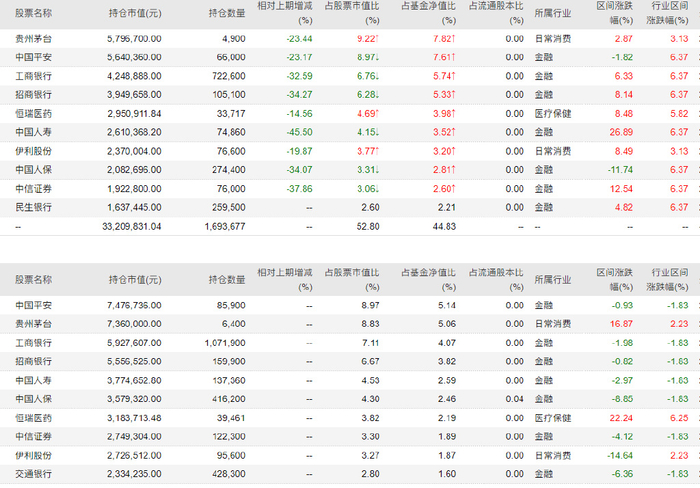Click the 0.04 circulating share ratio

click(x=515, y=399)
